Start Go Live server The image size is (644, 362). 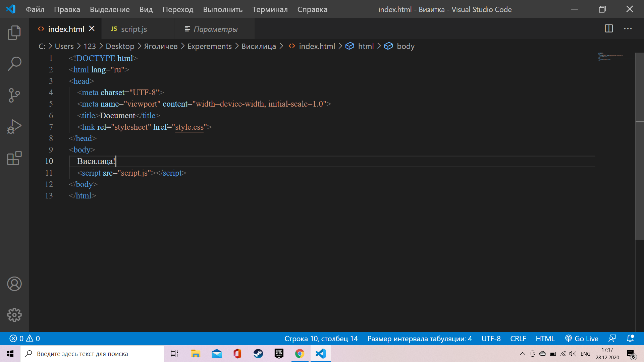pyautogui.click(x=582, y=339)
